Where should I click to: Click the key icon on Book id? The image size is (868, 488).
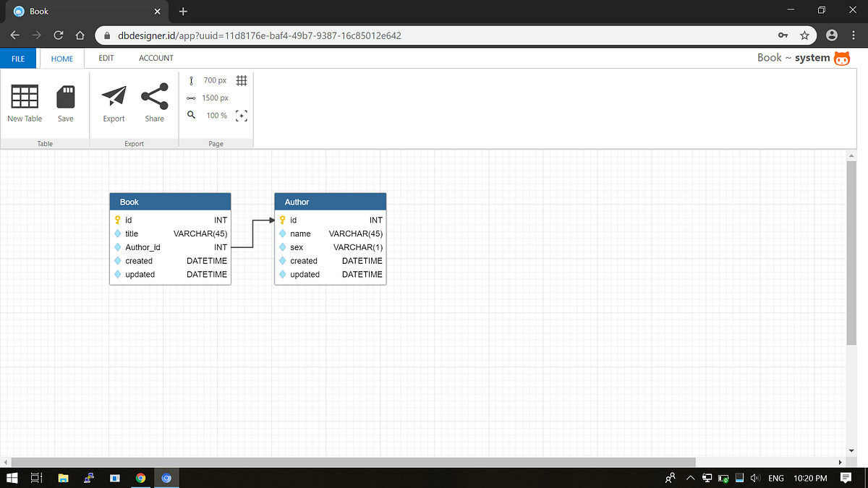point(118,220)
